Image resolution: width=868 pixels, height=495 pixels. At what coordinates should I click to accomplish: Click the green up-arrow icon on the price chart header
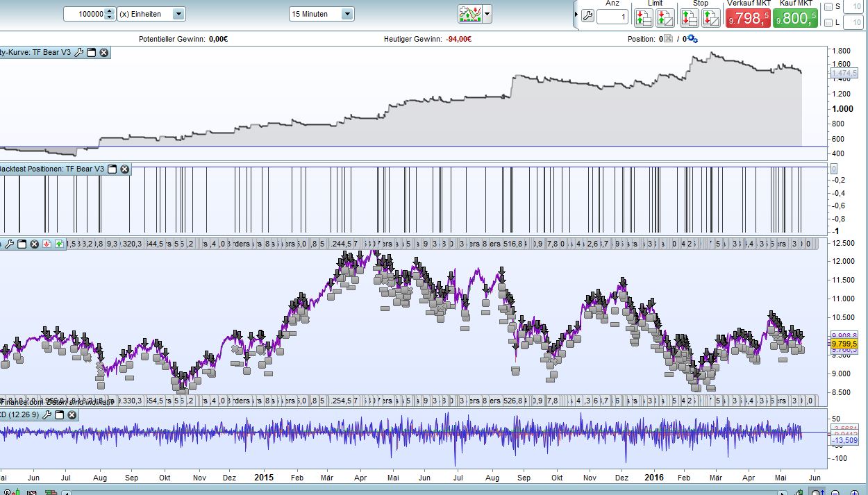click(x=59, y=244)
